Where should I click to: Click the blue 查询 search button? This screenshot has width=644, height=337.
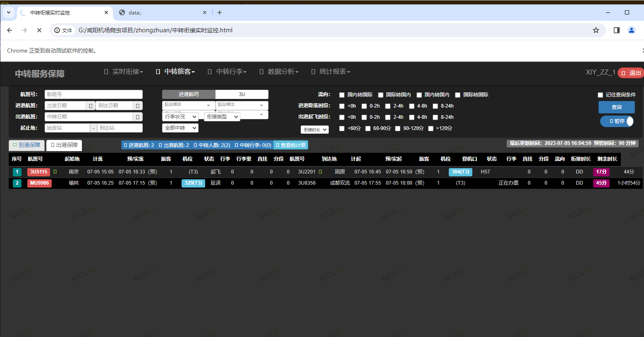(x=617, y=107)
